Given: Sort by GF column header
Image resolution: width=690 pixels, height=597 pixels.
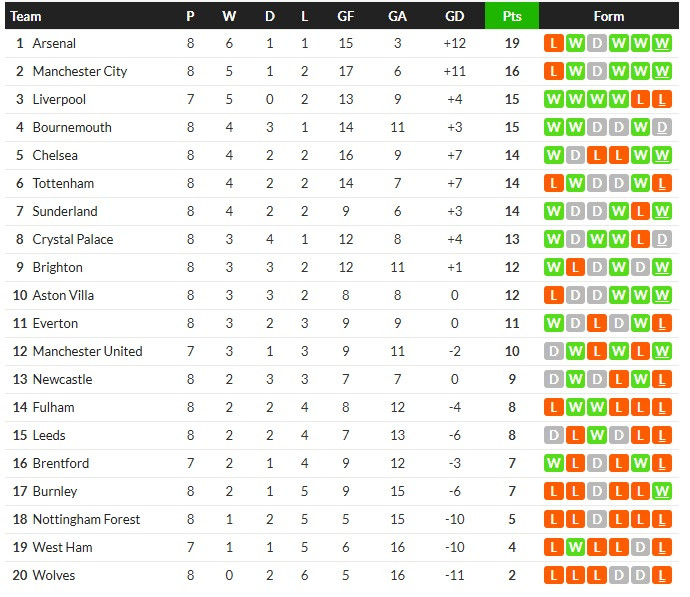Looking at the screenshot, I should 344,16.
